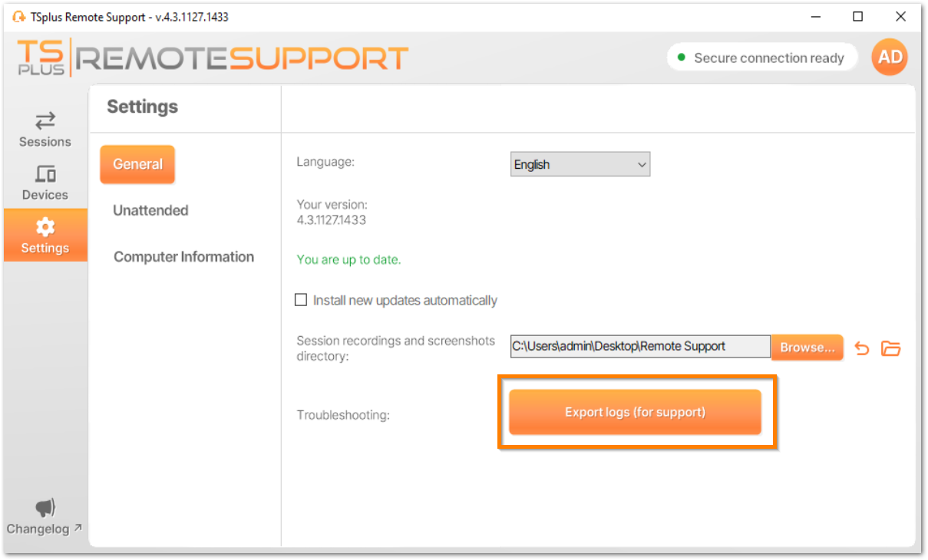Click the revert directory arrow icon
928x560 pixels.
[x=861, y=348]
